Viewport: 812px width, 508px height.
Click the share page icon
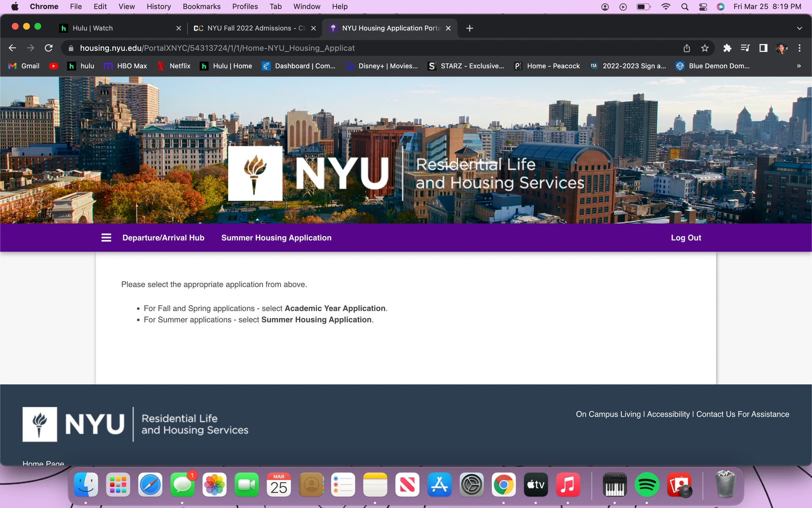(686, 48)
